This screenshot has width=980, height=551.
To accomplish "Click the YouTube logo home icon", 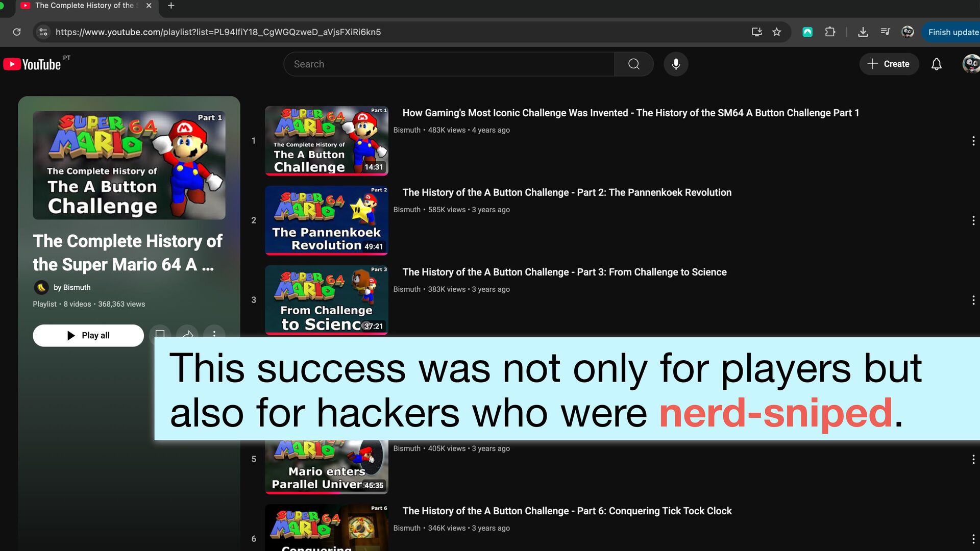I will [32, 64].
